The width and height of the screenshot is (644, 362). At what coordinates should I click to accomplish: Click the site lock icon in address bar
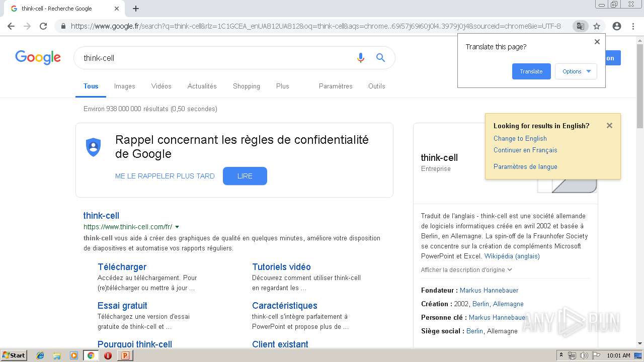tap(63, 26)
